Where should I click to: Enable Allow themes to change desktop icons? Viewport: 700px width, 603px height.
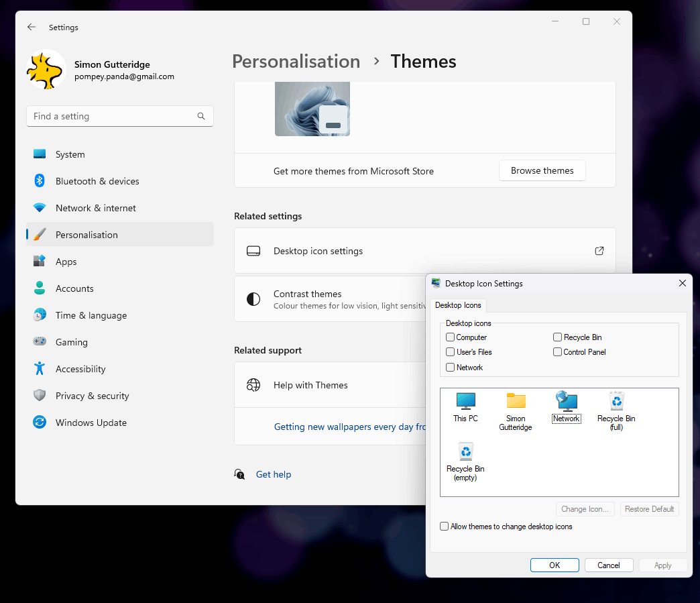coord(444,526)
